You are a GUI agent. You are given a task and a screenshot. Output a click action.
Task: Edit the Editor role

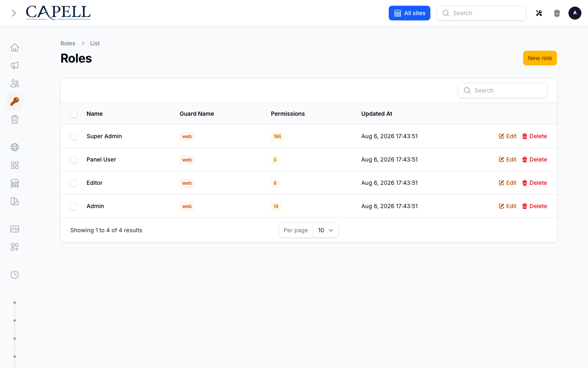(508, 183)
